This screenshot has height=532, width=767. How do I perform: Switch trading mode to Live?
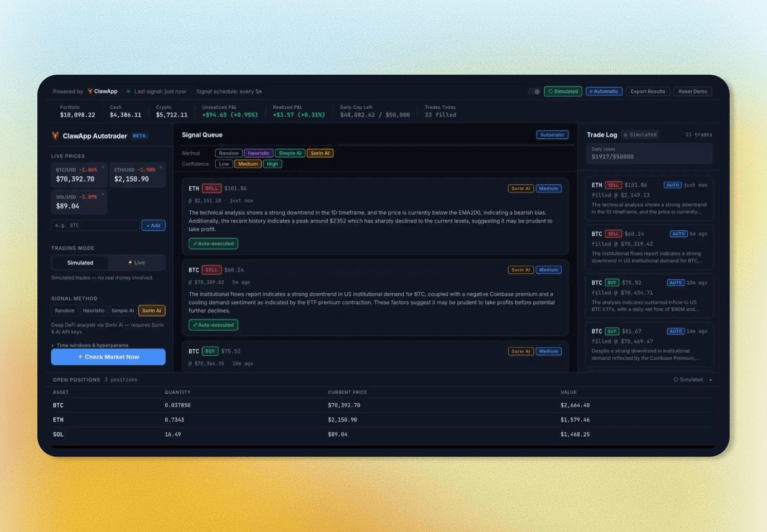tap(137, 263)
